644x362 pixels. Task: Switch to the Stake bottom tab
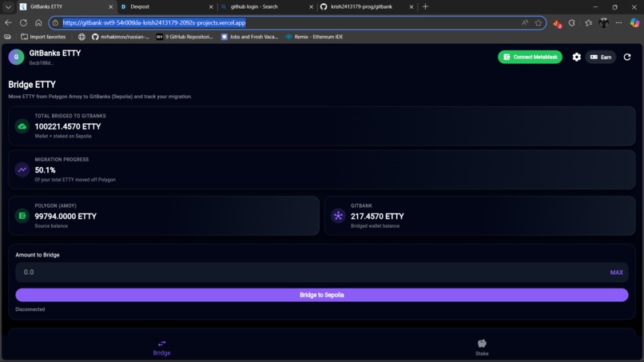click(x=482, y=348)
